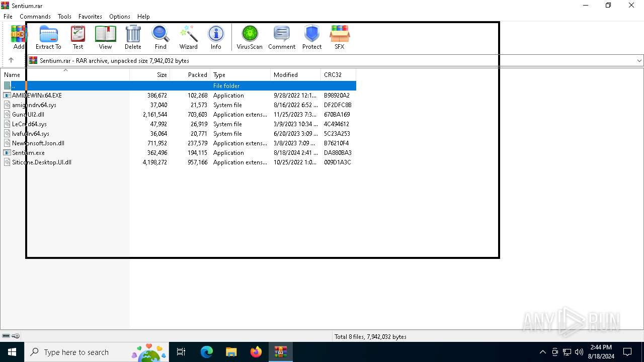Click packed value 957,166

pyautogui.click(x=197, y=162)
